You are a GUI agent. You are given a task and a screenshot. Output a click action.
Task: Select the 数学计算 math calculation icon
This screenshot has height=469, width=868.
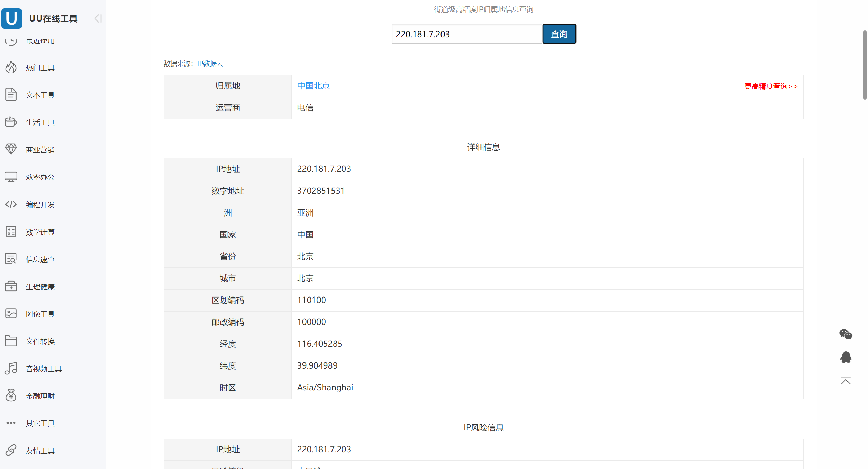[11, 232]
